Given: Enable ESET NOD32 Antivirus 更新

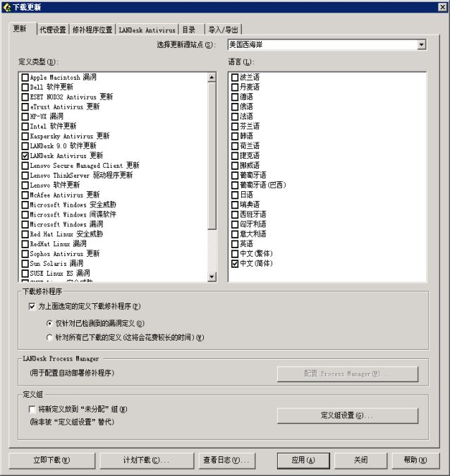Looking at the screenshot, I should (x=25, y=97).
